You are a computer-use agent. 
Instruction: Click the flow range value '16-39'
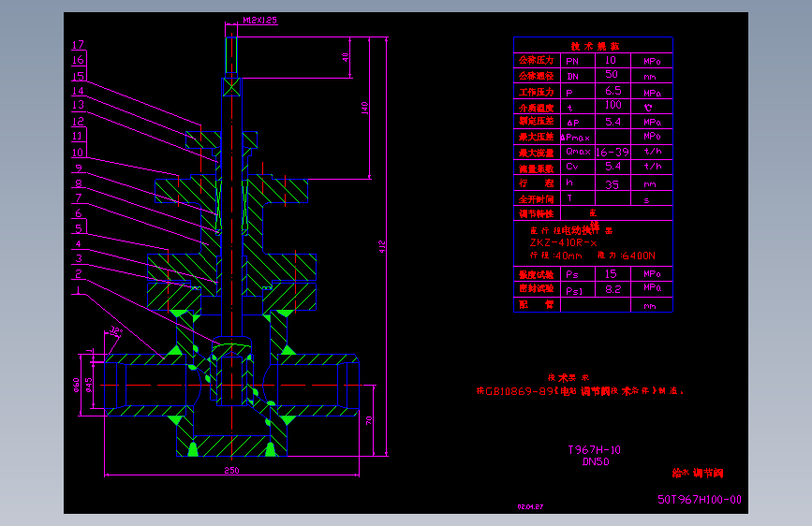click(613, 153)
